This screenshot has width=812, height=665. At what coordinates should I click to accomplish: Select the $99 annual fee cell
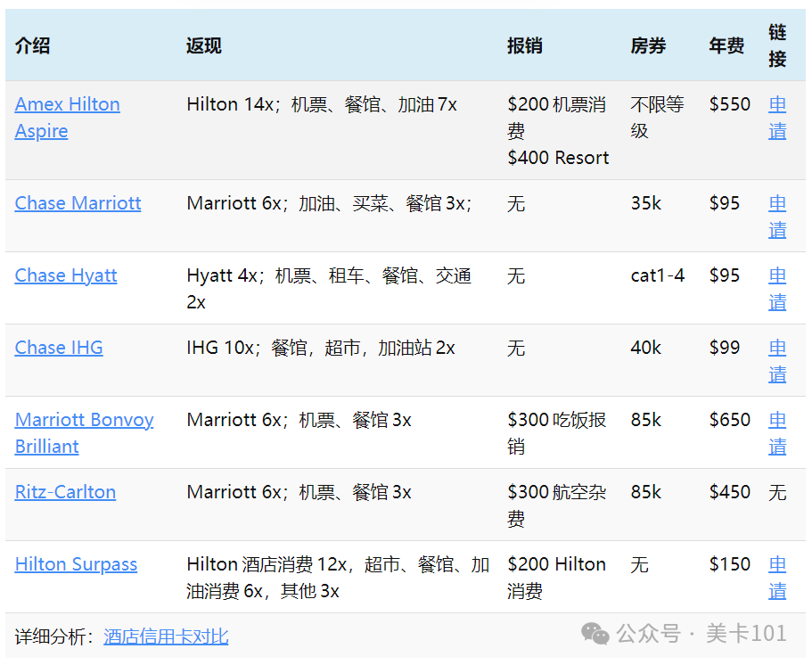(x=725, y=348)
